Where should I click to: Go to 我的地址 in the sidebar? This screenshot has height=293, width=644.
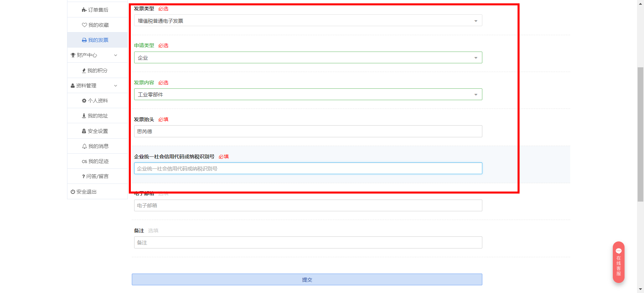coord(98,116)
